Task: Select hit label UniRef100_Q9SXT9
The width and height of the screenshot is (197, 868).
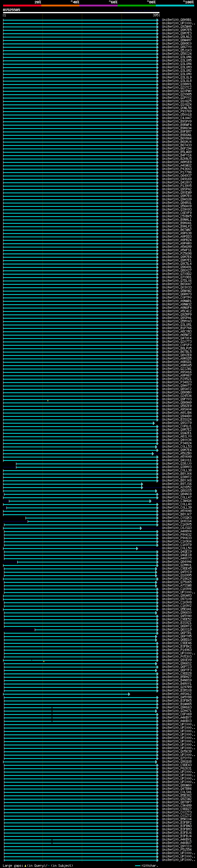Action: click(x=177, y=423)
